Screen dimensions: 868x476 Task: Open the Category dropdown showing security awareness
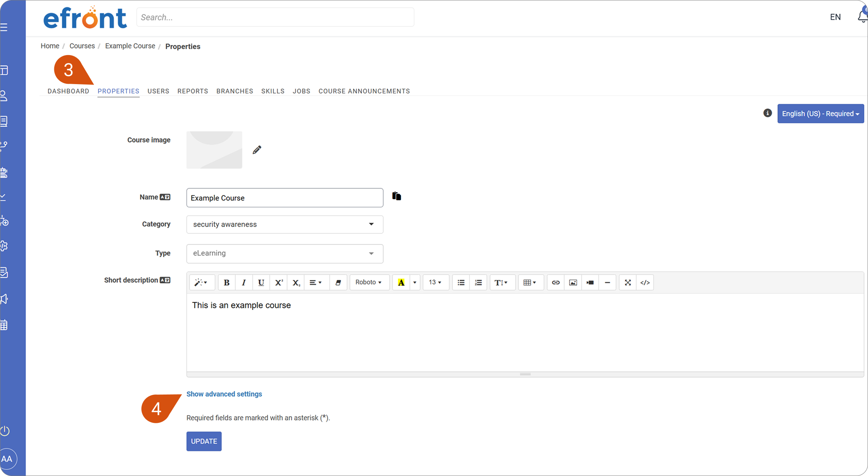[x=285, y=224]
